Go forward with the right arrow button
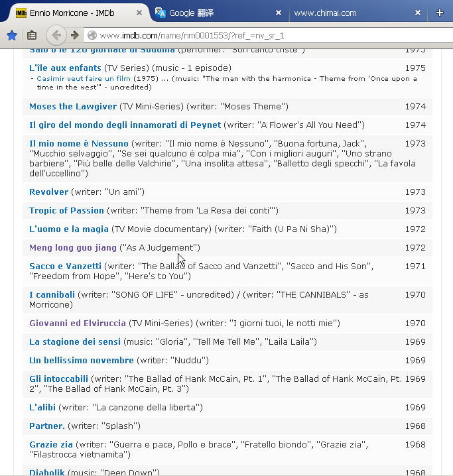The image size is (453, 476). point(75,35)
